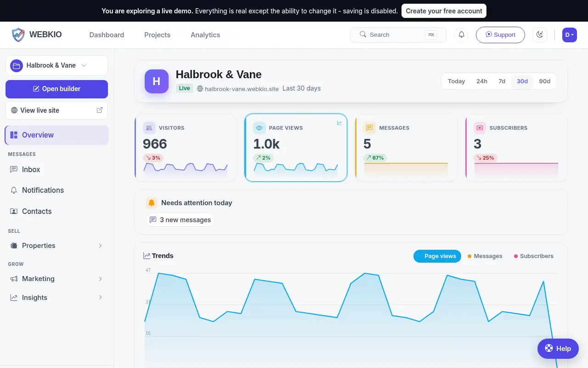Select the 30d time range
Viewport: 588px width, 368px height.
(522, 81)
